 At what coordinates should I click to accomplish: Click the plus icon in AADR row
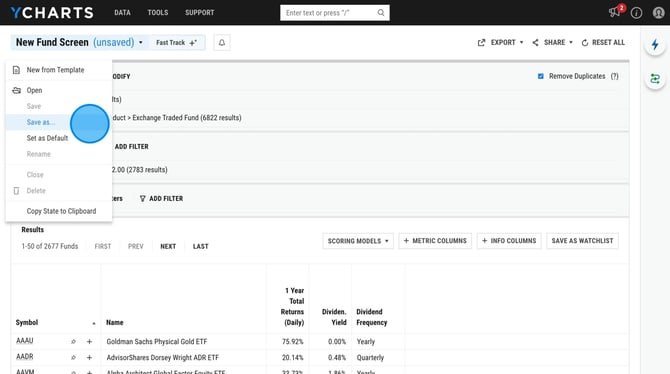89,357
